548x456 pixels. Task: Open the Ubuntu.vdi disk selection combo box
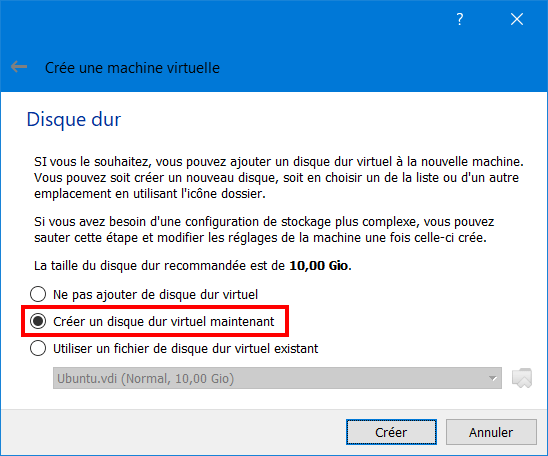click(x=277, y=378)
